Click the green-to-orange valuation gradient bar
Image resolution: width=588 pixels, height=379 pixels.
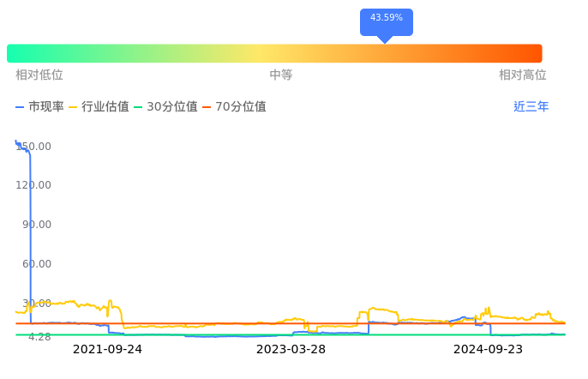point(274,53)
